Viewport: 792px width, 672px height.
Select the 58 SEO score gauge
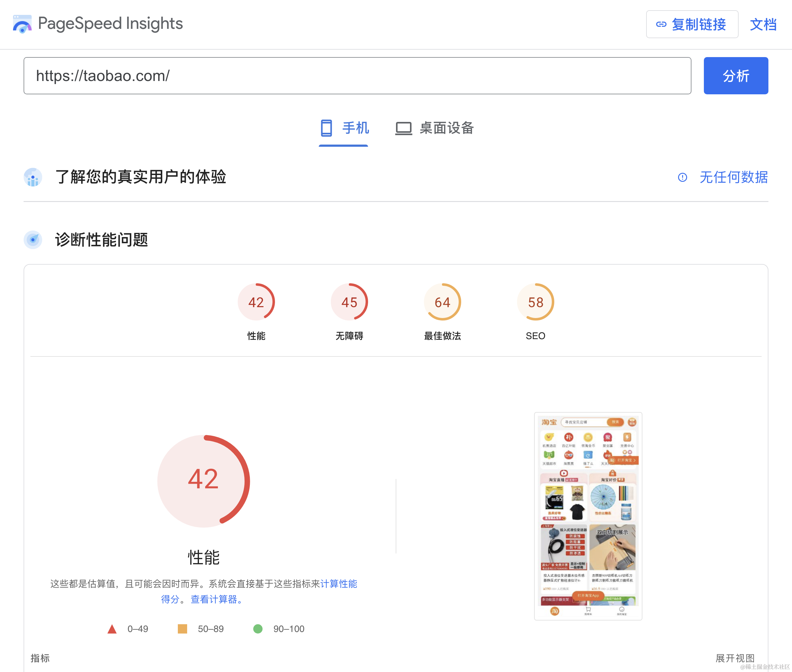click(535, 302)
